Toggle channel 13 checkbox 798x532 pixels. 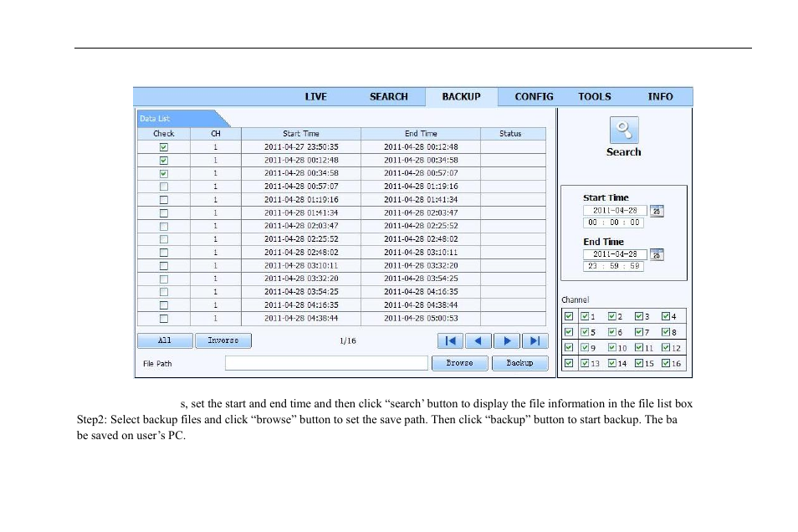pyautogui.click(x=585, y=363)
